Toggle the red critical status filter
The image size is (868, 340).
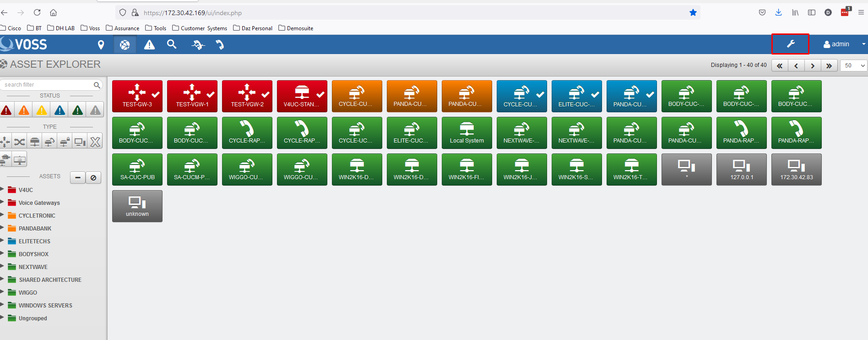click(x=6, y=110)
